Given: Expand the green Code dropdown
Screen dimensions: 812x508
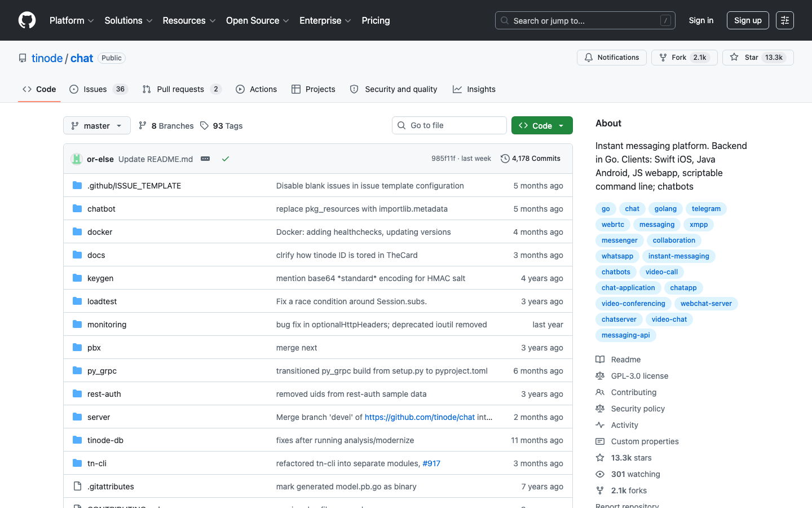Looking at the screenshot, I should [x=542, y=125].
